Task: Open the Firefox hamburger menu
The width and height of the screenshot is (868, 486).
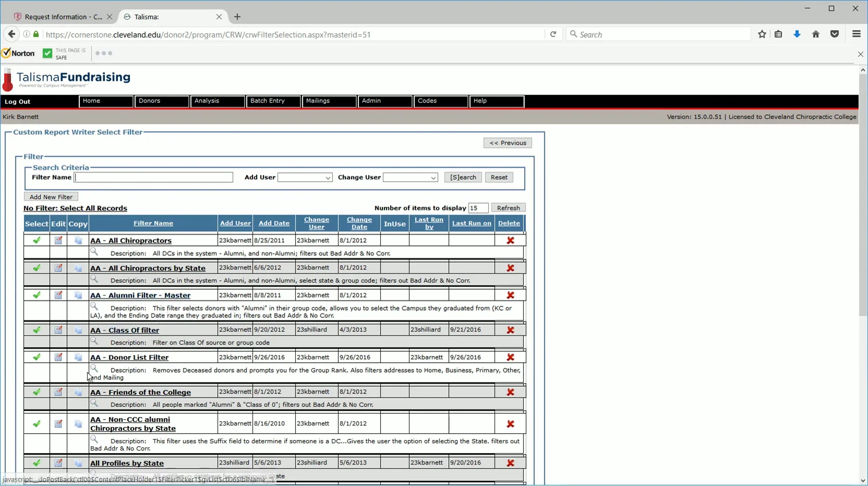Action: click(855, 34)
